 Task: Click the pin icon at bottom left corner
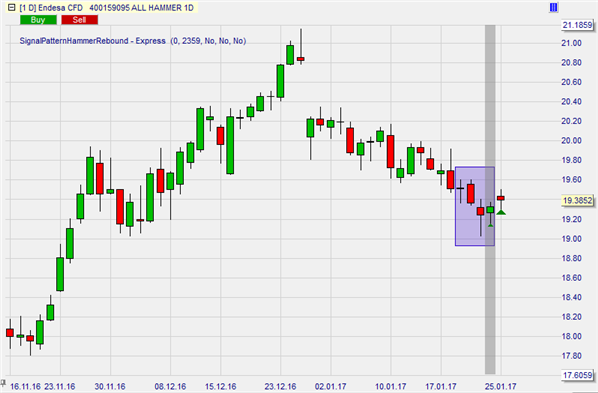[x=3, y=382]
